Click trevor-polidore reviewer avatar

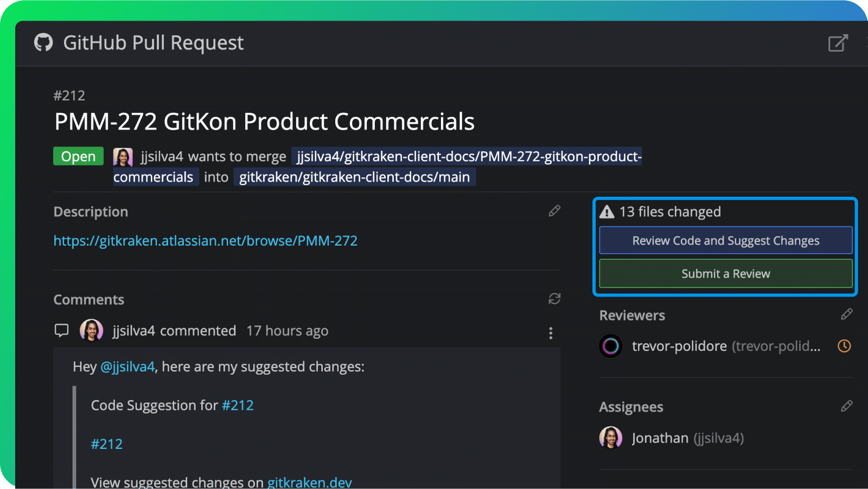point(610,346)
